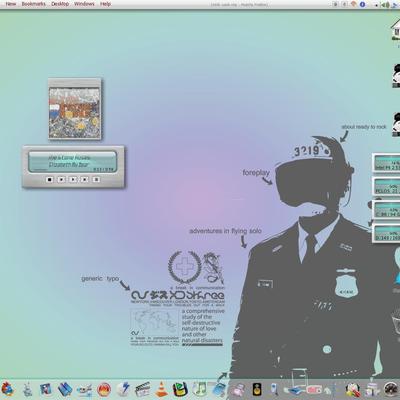400x400 pixels.
Task: Click the blue round info tray icon
Action: pyautogui.click(x=362, y=5)
